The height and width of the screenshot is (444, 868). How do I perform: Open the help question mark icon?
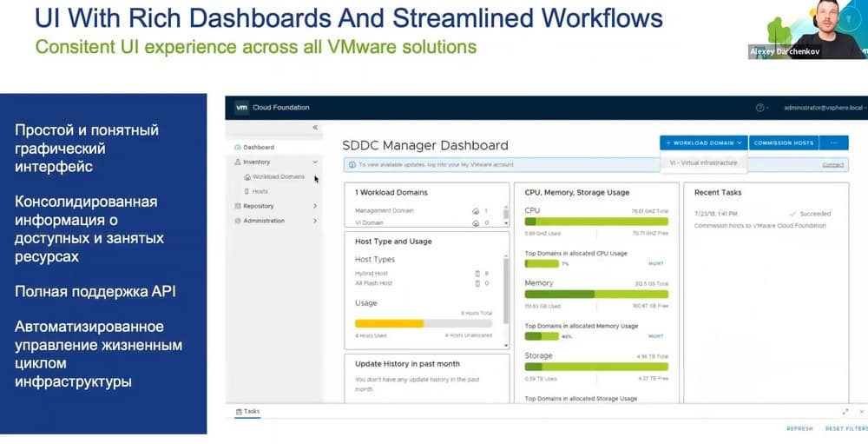760,108
